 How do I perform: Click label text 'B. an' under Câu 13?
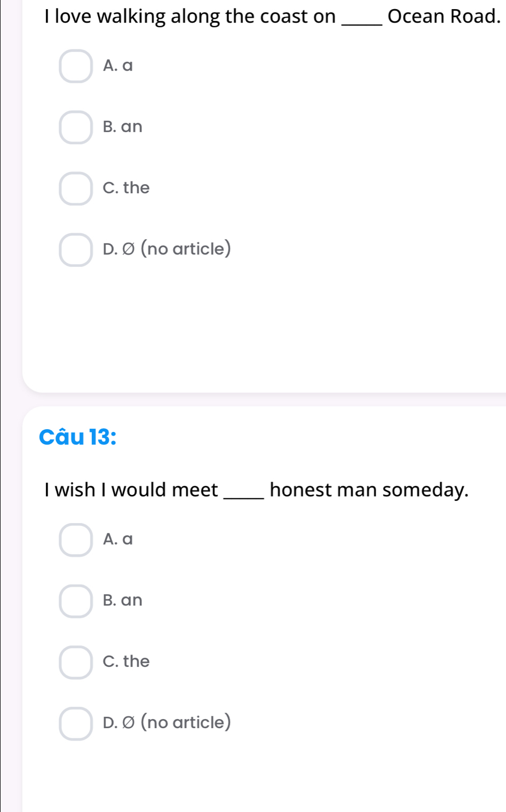click(x=123, y=600)
